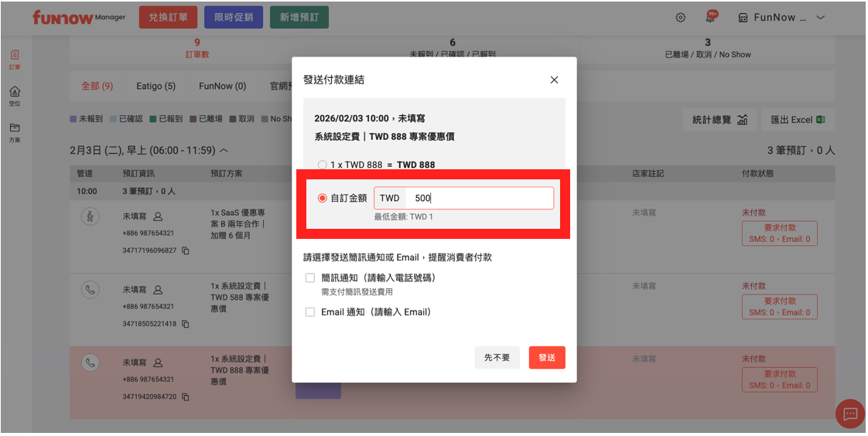Enable the 簡訊通知 checkbox

pos(310,278)
